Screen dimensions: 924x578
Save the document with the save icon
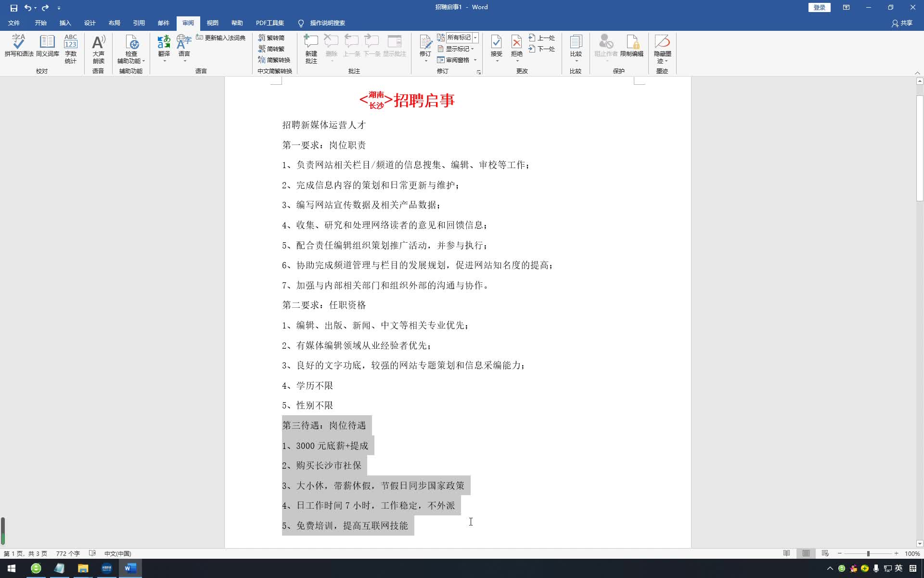(13, 8)
